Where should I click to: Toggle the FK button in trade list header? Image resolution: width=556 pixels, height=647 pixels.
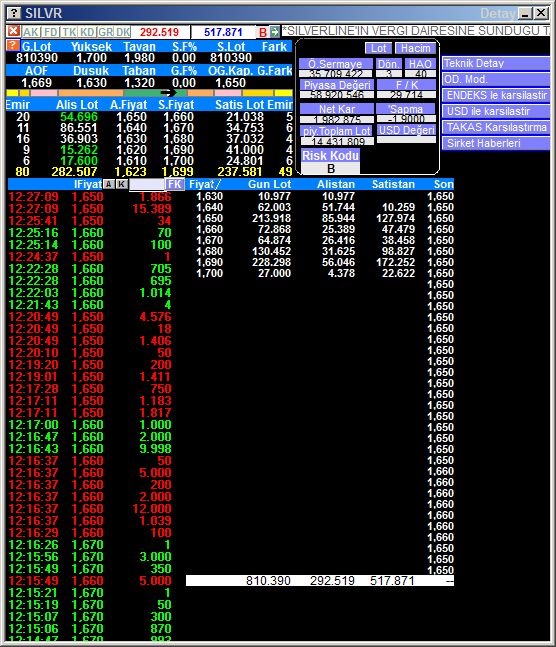175,184
